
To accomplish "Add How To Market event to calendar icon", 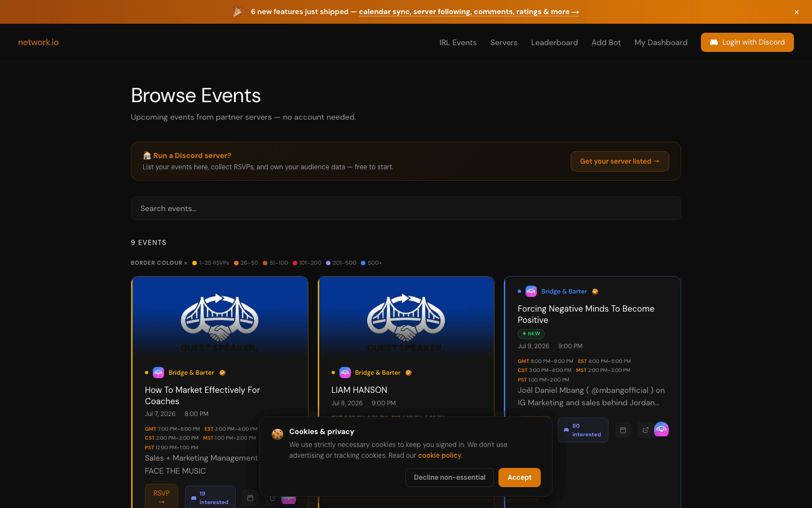I will point(250,498).
